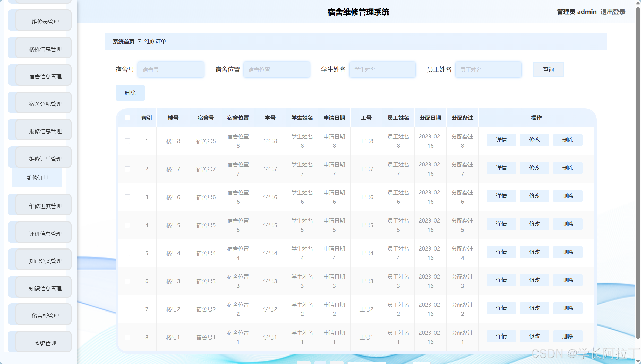The height and width of the screenshot is (364, 641).
Task: Go to 系统首页 via breadcrumb
Action: click(123, 41)
